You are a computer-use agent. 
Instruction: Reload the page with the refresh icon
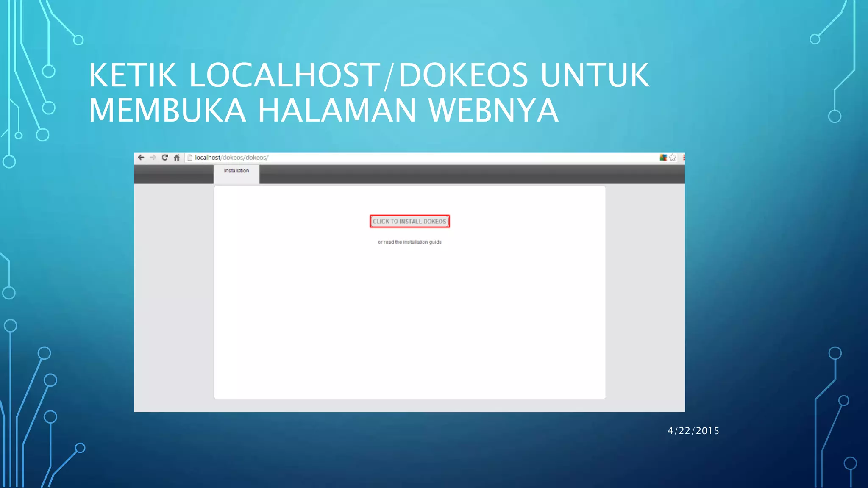tap(165, 158)
